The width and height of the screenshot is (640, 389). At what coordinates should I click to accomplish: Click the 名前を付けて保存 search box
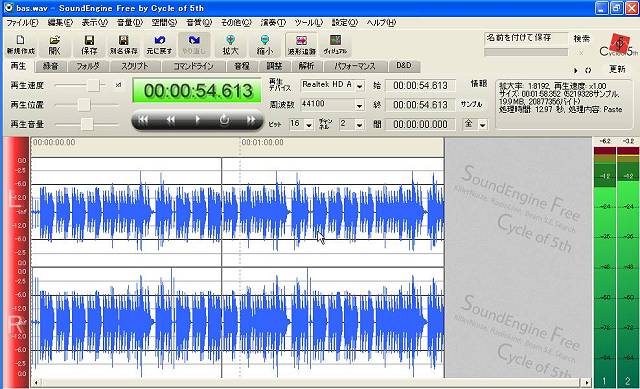(526, 38)
